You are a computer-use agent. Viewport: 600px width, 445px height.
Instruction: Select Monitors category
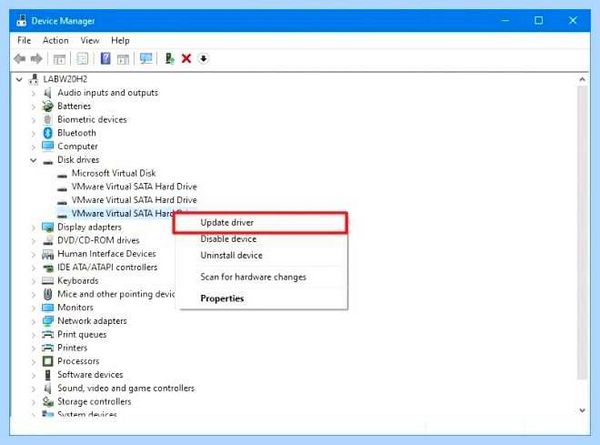click(x=75, y=308)
